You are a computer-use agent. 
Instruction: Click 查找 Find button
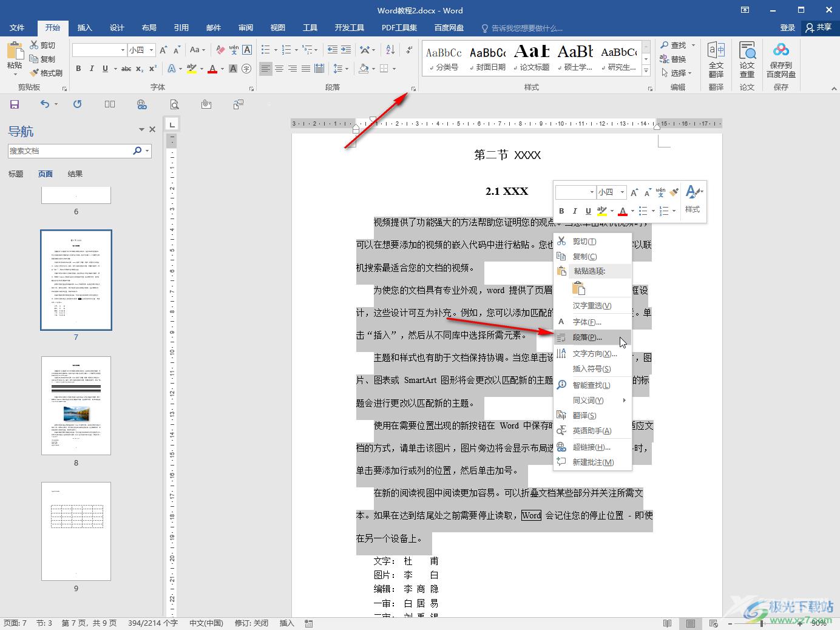pyautogui.click(x=674, y=46)
